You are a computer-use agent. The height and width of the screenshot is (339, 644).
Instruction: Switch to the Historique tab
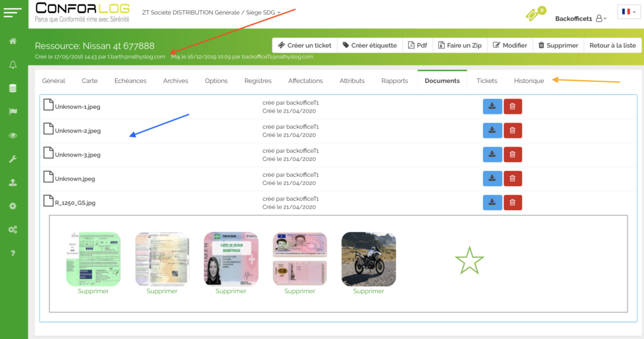coord(528,81)
